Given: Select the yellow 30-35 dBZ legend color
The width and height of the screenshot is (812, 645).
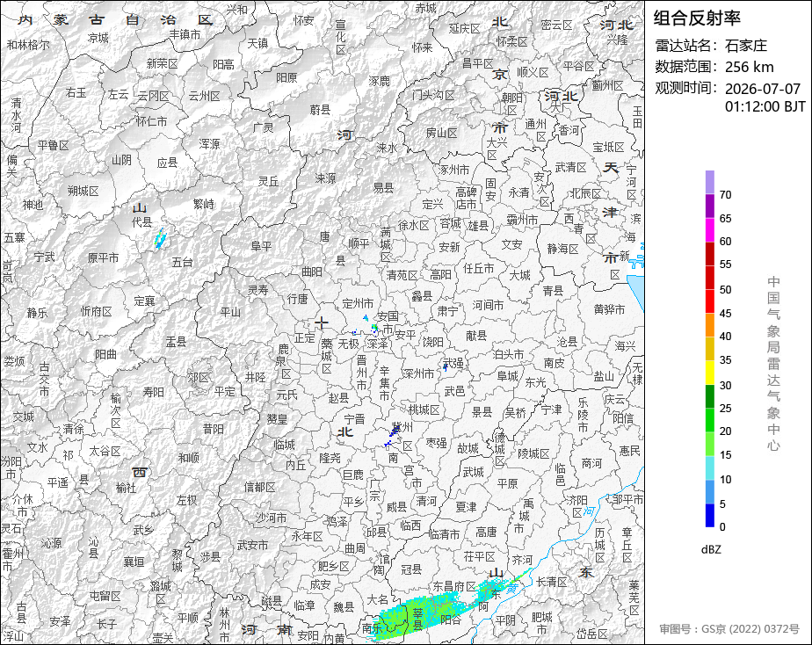Looking at the screenshot, I should coord(709,373).
